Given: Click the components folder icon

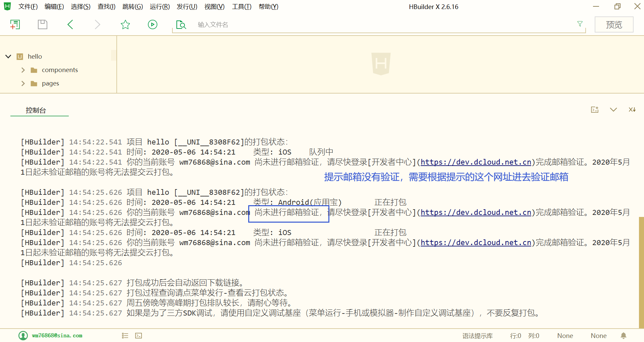Looking at the screenshot, I should (34, 70).
